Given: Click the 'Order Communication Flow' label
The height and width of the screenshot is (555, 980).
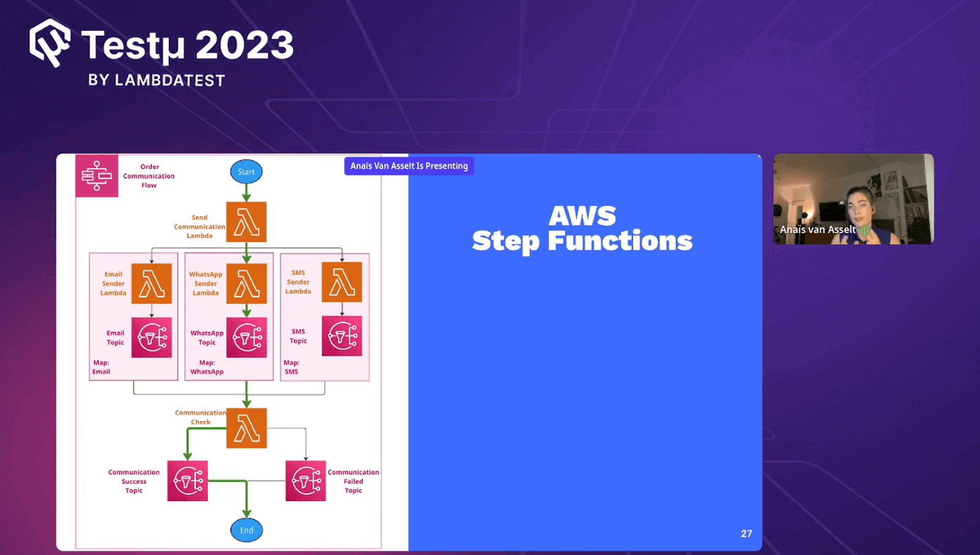Looking at the screenshot, I should click(149, 176).
